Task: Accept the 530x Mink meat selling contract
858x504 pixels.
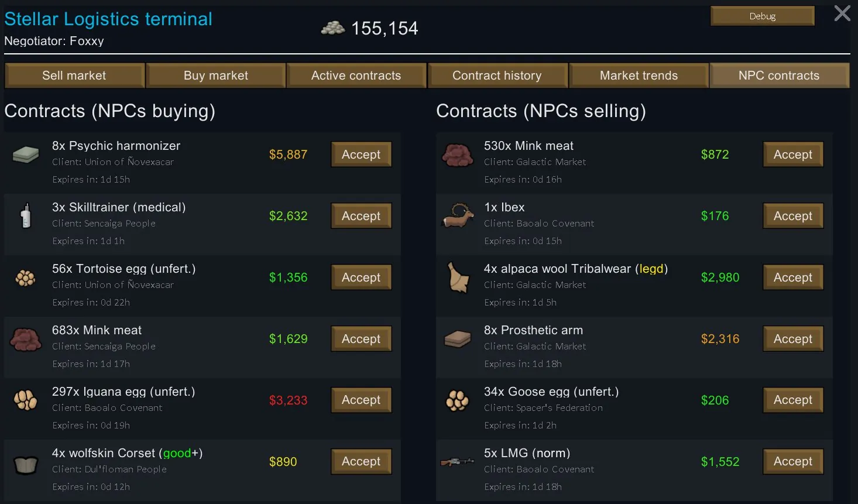Action: coord(793,155)
